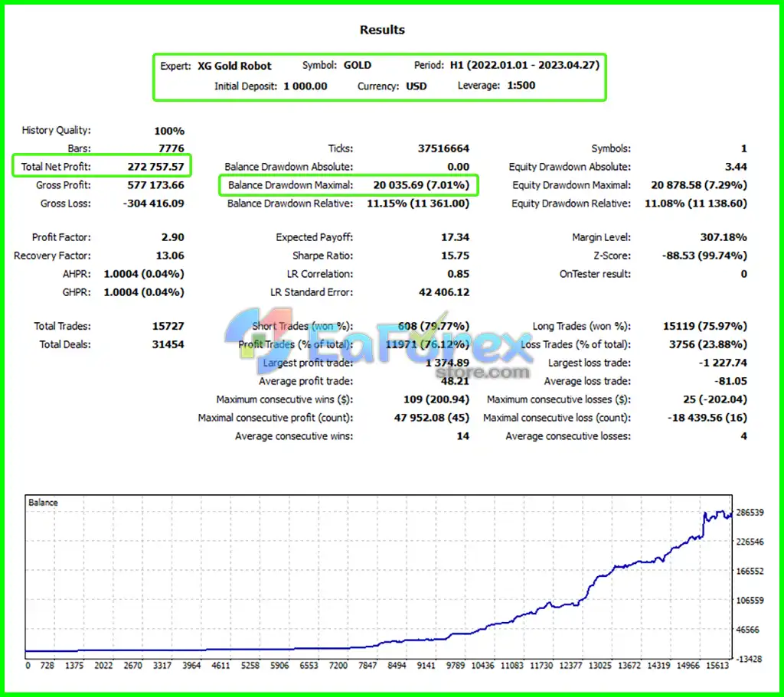Click the Total Trades value "15727"

click(x=168, y=326)
